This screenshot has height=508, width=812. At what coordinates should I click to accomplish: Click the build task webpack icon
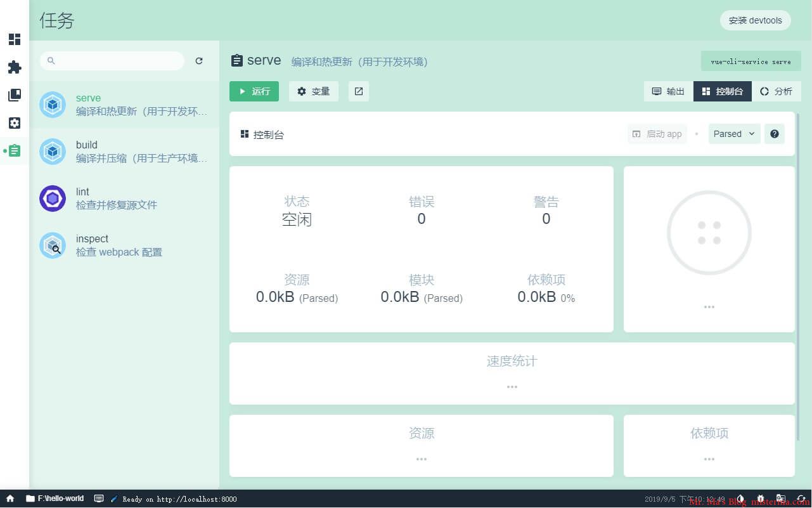pyautogui.click(x=53, y=152)
